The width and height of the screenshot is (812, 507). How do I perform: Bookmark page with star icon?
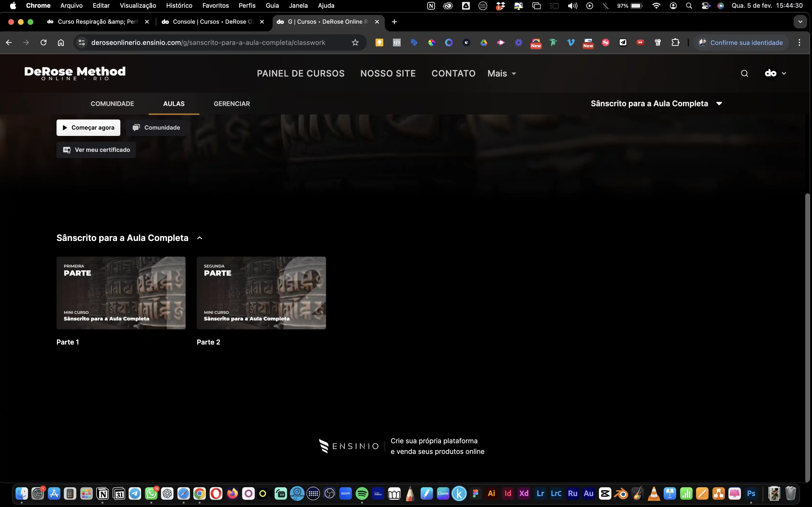click(x=355, y=42)
